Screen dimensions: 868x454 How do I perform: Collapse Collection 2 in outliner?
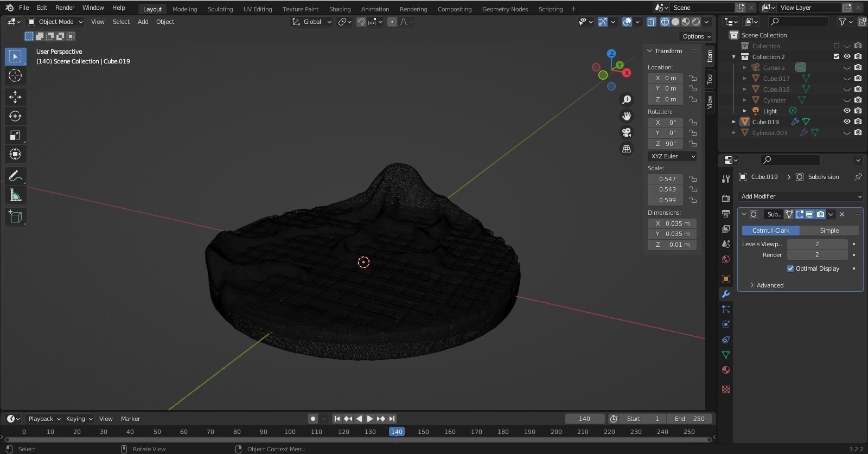[734, 57]
